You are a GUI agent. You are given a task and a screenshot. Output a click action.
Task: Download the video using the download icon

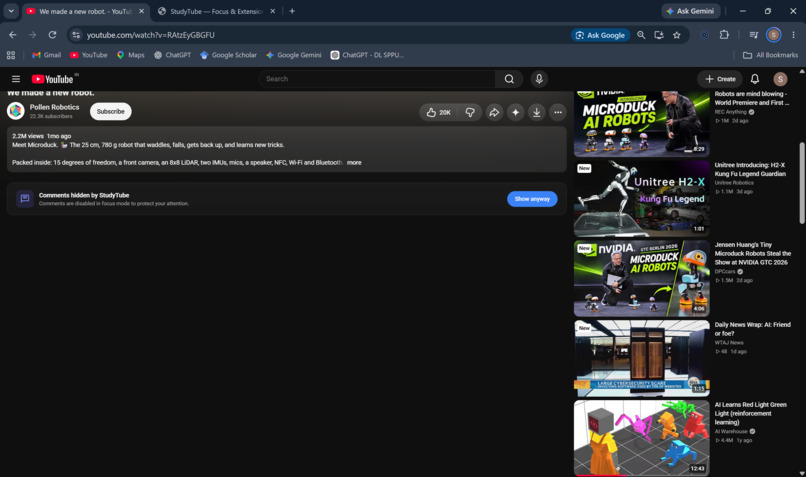(537, 112)
